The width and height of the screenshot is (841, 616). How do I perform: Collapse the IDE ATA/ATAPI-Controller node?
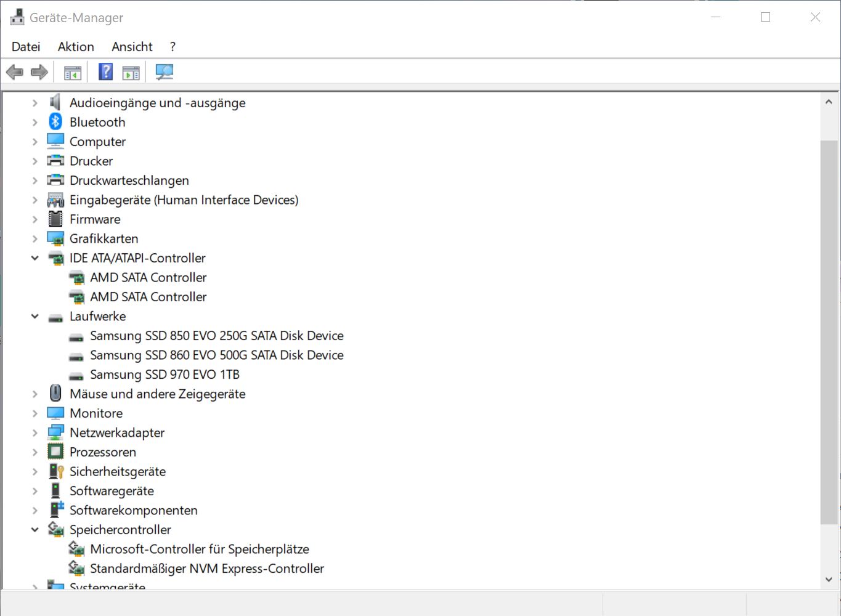[x=35, y=258]
